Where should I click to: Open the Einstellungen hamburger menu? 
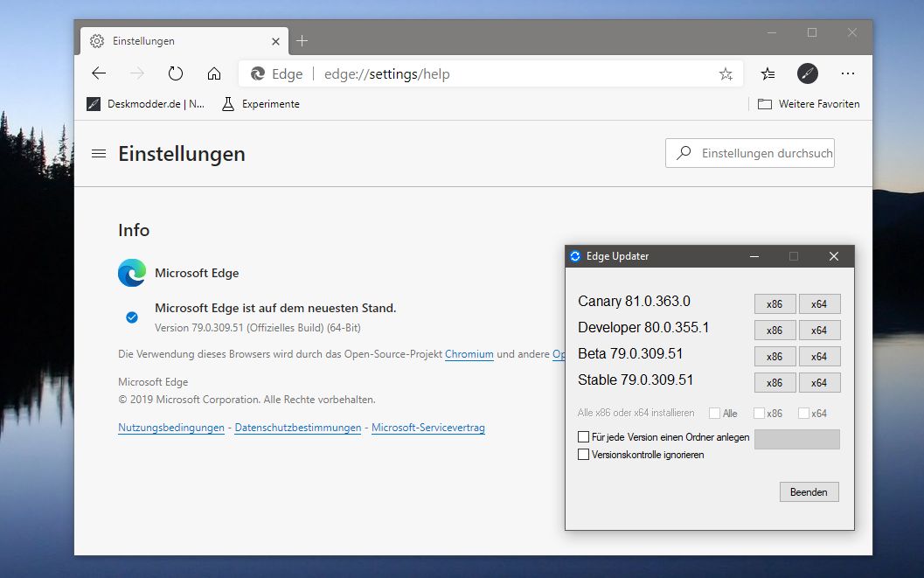click(99, 154)
